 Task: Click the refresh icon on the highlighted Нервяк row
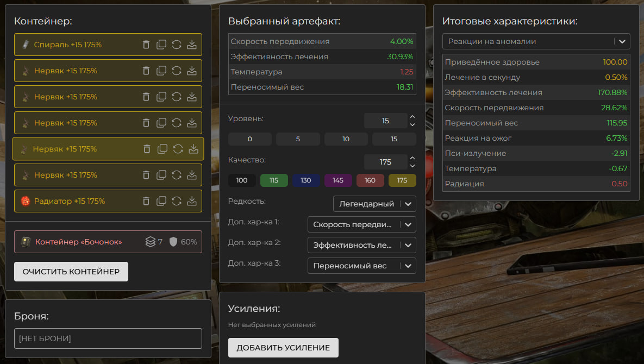(x=178, y=148)
